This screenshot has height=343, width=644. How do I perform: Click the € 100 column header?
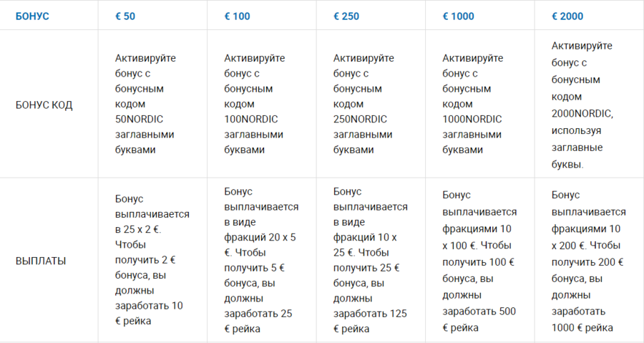pyautogui.click(x=237, y=16)
